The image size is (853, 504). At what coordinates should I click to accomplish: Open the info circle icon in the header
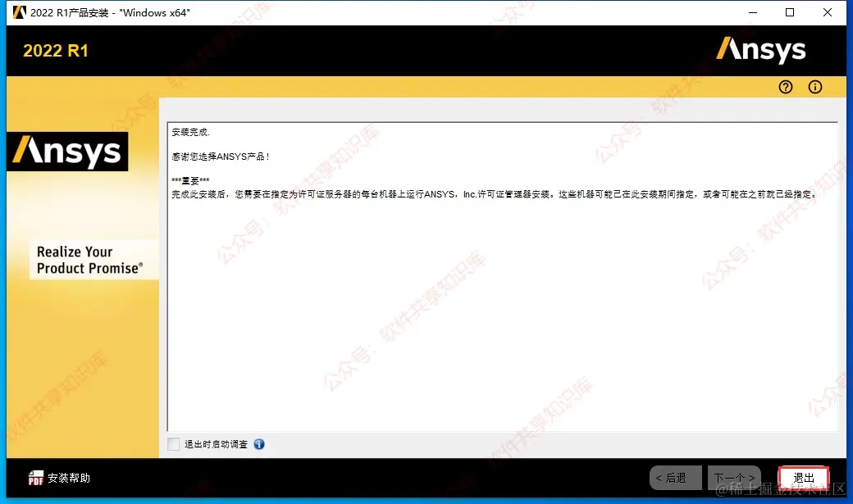[815, 87]
